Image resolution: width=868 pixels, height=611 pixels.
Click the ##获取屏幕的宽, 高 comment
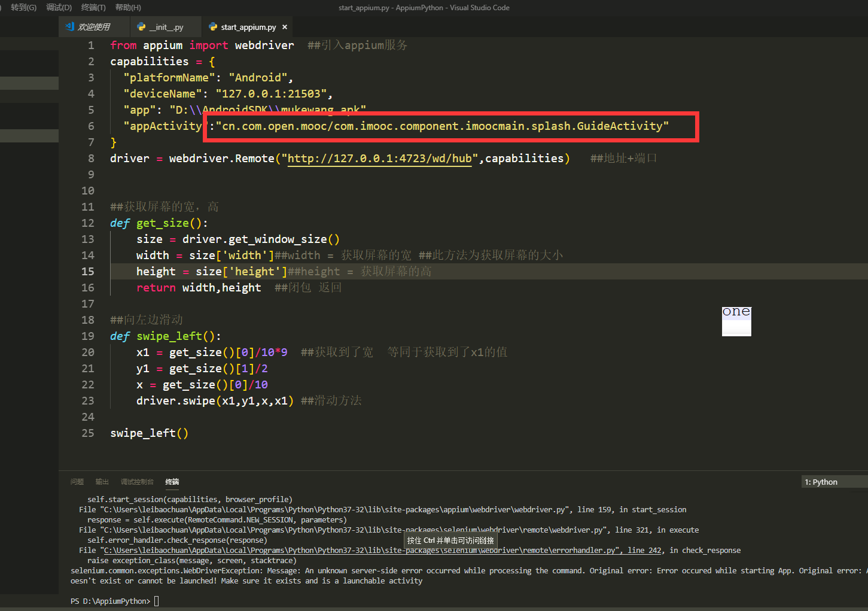[165, 207]
